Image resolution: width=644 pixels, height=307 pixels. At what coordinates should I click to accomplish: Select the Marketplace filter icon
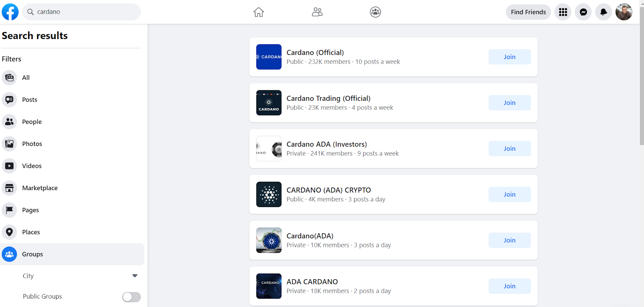[9, 188]
